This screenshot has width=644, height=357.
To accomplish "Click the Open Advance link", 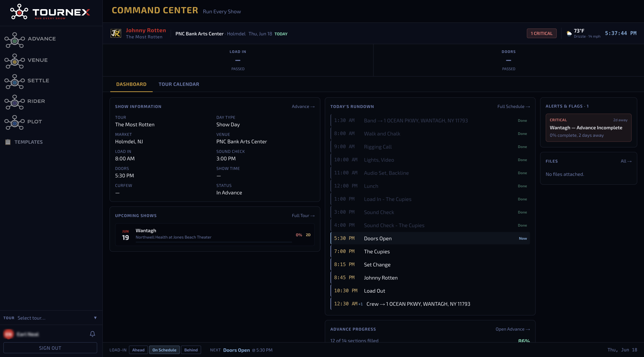I will (512, 329).
